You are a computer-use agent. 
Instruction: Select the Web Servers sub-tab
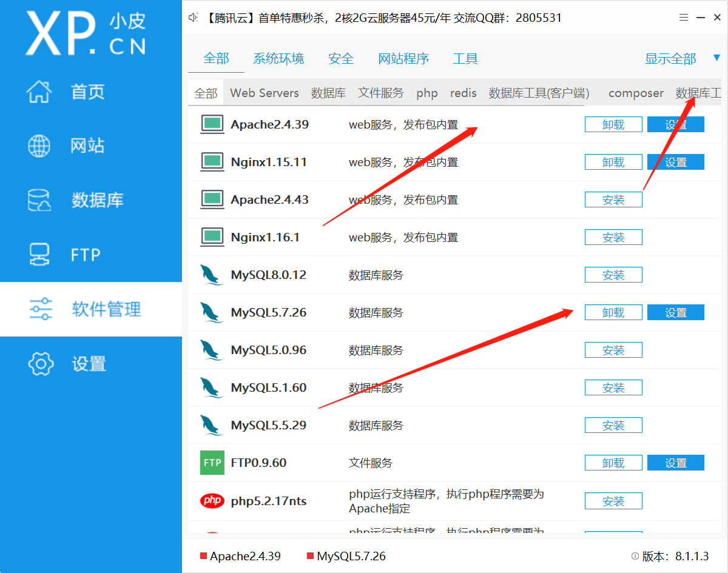[x=265, y=93]
